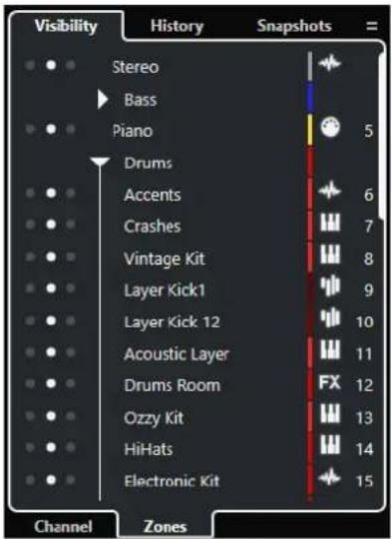
Task: Click channel number 12 beside Drums Room
Action: 364,385
